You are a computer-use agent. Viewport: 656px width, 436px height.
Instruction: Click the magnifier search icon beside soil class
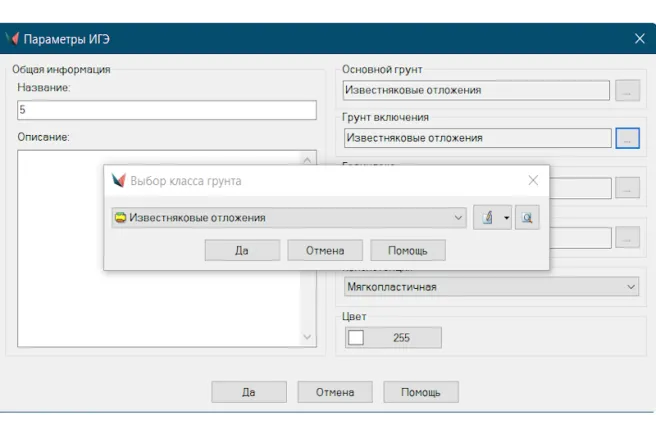click(527, 217)
